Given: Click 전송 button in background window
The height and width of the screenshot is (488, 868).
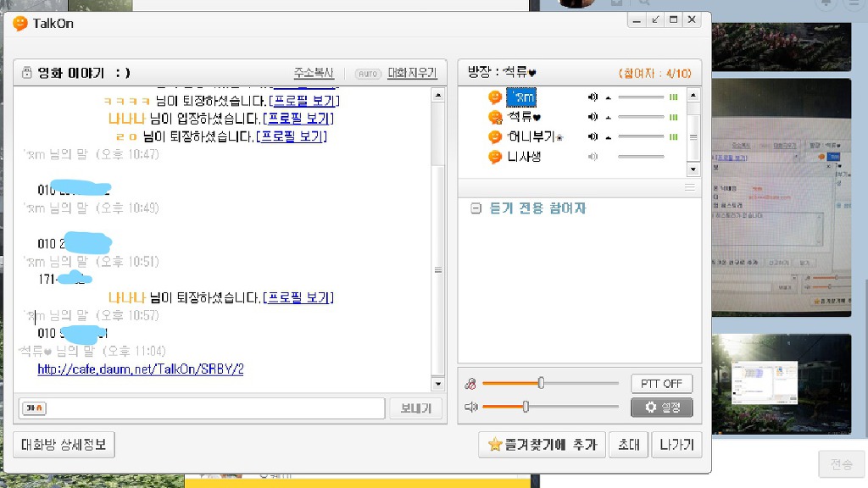Looking at the screenshot, I should coord(841,464).
